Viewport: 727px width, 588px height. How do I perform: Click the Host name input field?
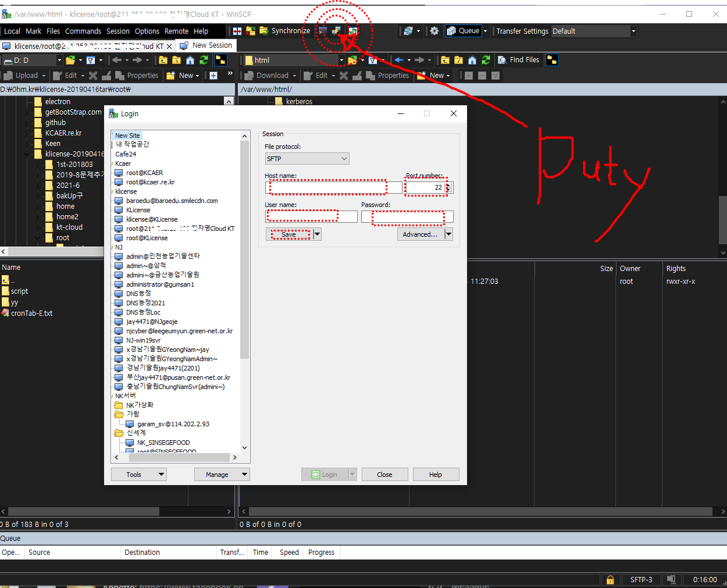(x=333, y=187)
